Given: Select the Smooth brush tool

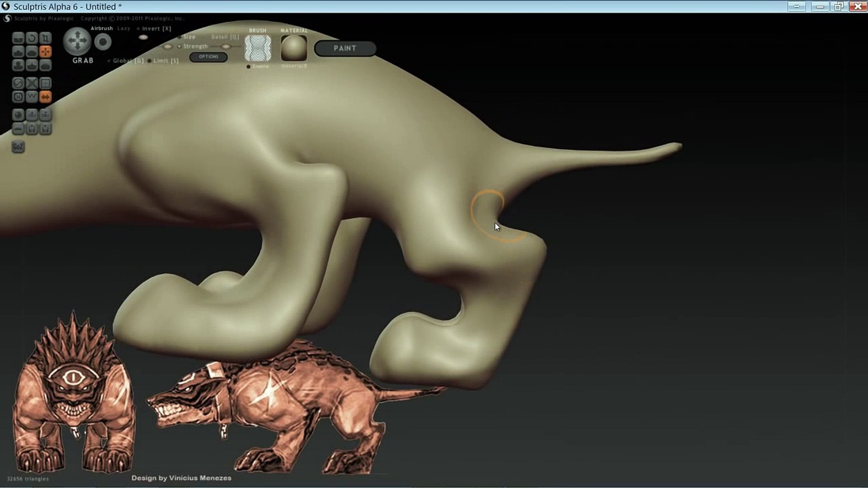Looking at the screenshot, I should 45,66.
